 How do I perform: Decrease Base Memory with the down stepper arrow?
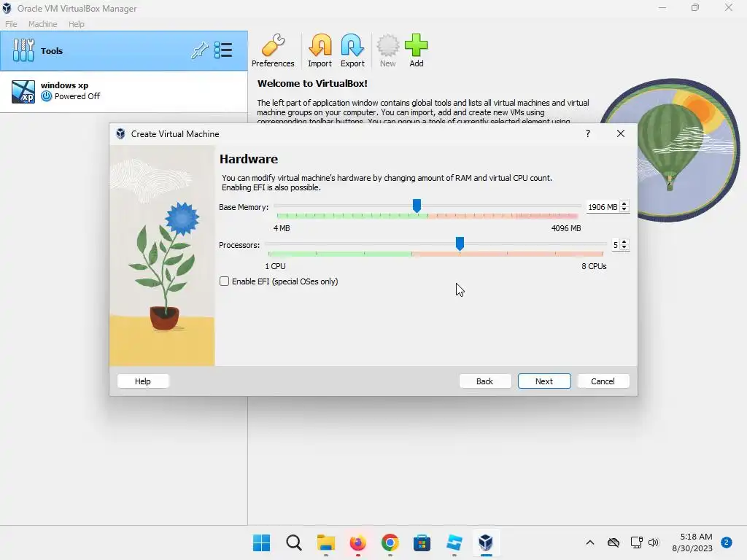click(624, 209)
